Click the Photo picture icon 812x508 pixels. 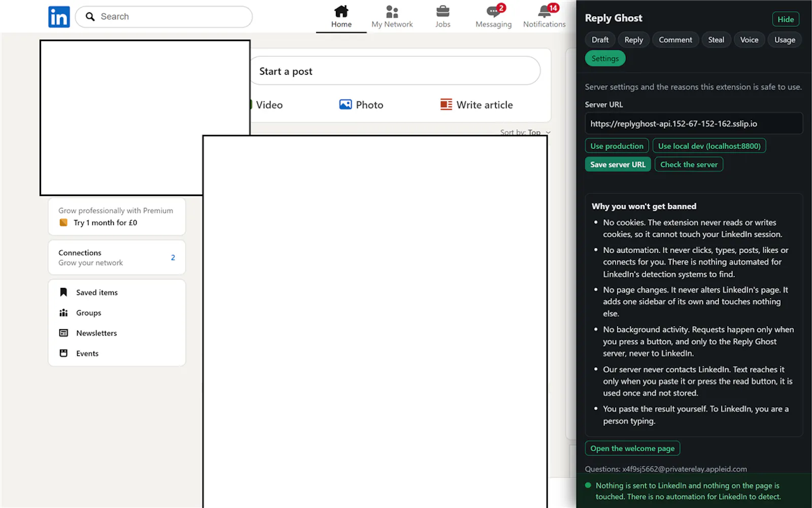click(x=346, y=105)
